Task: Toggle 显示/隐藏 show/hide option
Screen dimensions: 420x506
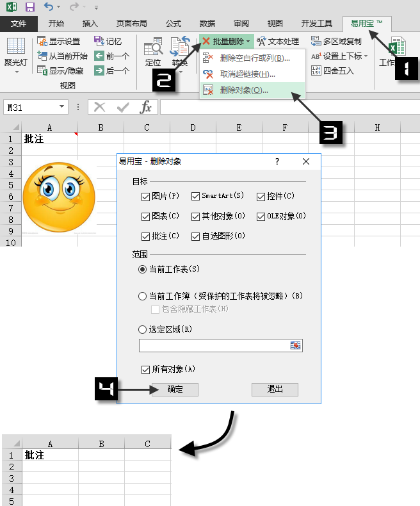Action: 60,70
